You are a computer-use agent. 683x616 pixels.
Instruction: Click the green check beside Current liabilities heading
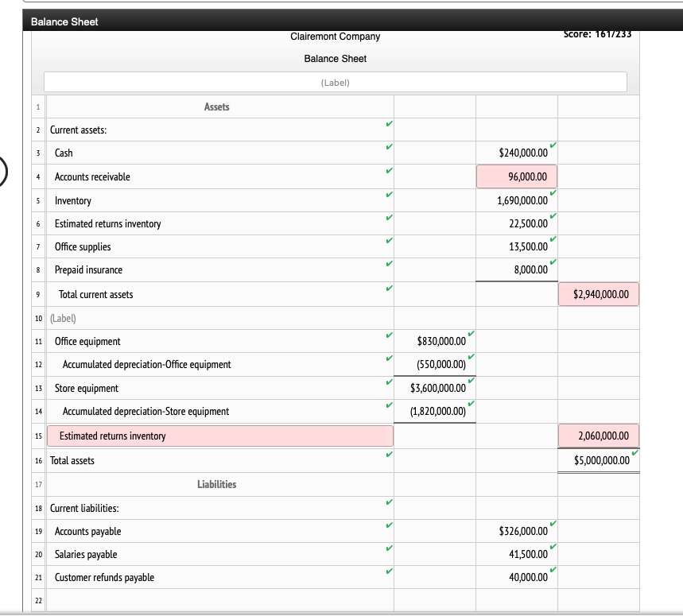387,502
